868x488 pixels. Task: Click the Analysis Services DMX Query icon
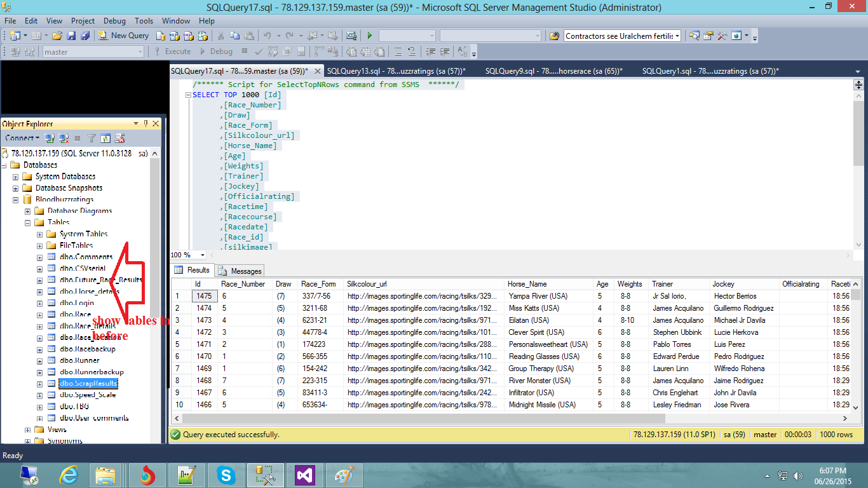click(187, 36)
